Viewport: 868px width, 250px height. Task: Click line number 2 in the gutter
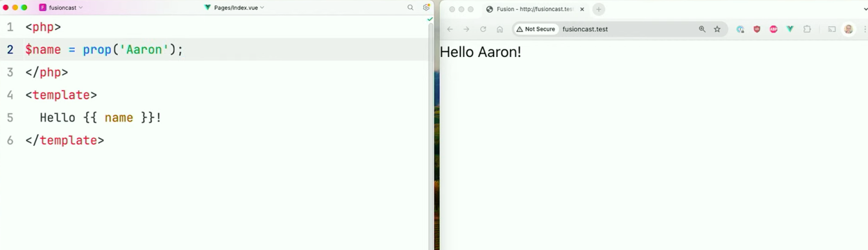(10, 50)
